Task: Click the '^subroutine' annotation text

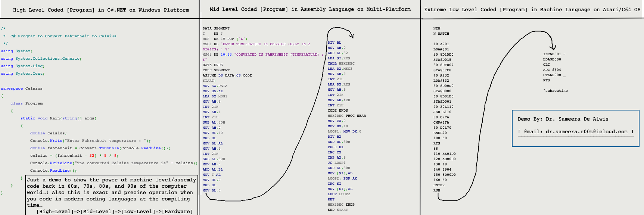Action: (556, 91)
